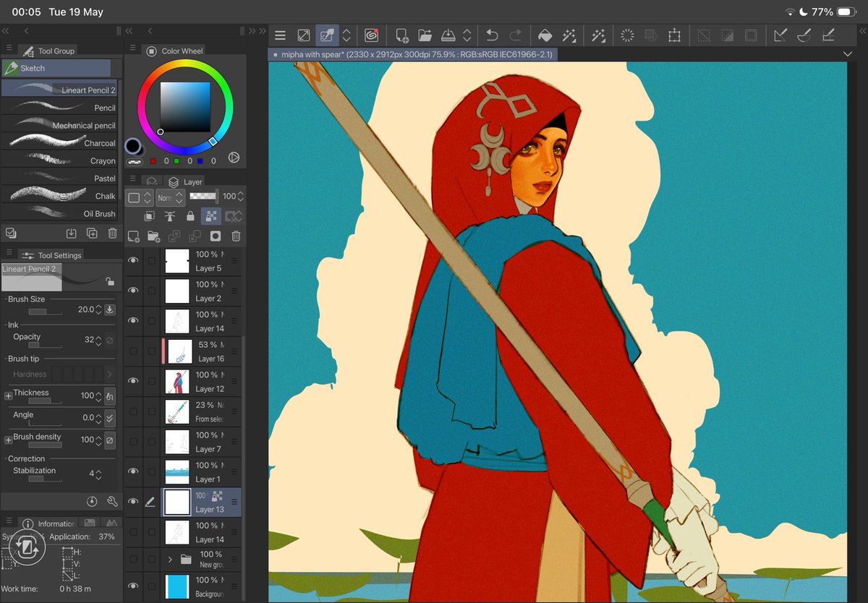Image resolution: width=868 pixels, height=603 pixels.
Task: Hide the Background layer eye icon
Action: [133, 586]
